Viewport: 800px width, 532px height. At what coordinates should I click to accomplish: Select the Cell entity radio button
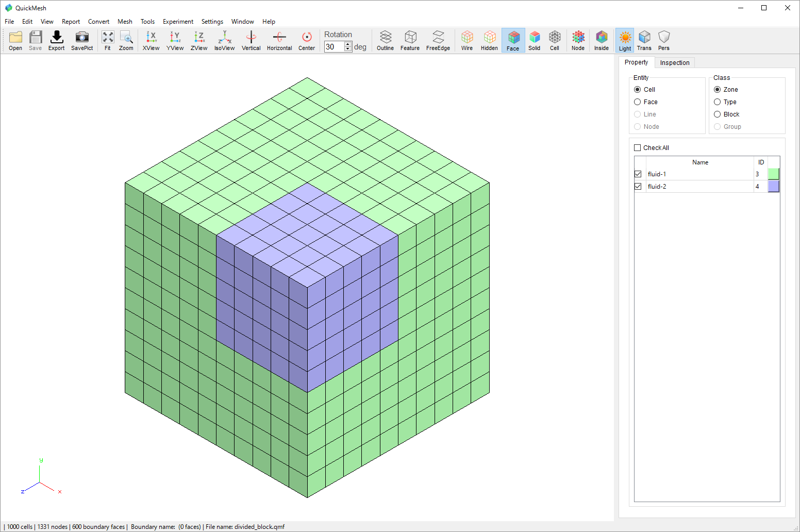coord(638,90)
